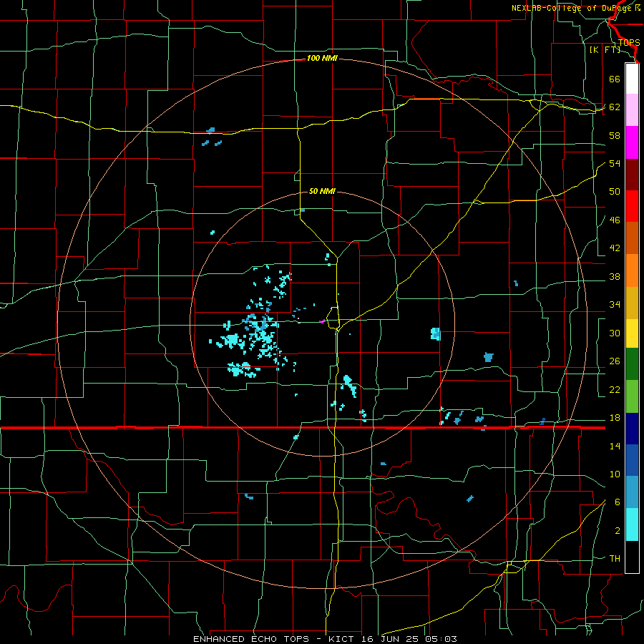The height and width of the screenshot is (644, 644).
Task: Click the 100 NMI range ring label
Action: pyautogui.click(x=322, y=59)
